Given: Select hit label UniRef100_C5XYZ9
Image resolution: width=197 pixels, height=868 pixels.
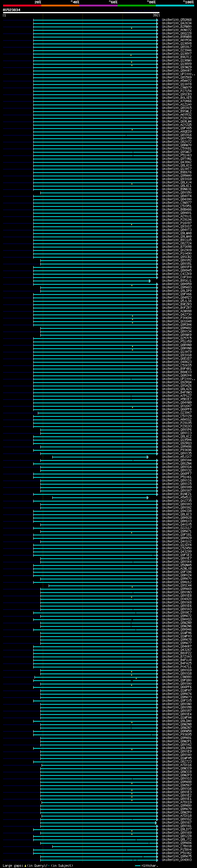Looking at the screenshot, I should click(x=177, y=416).
